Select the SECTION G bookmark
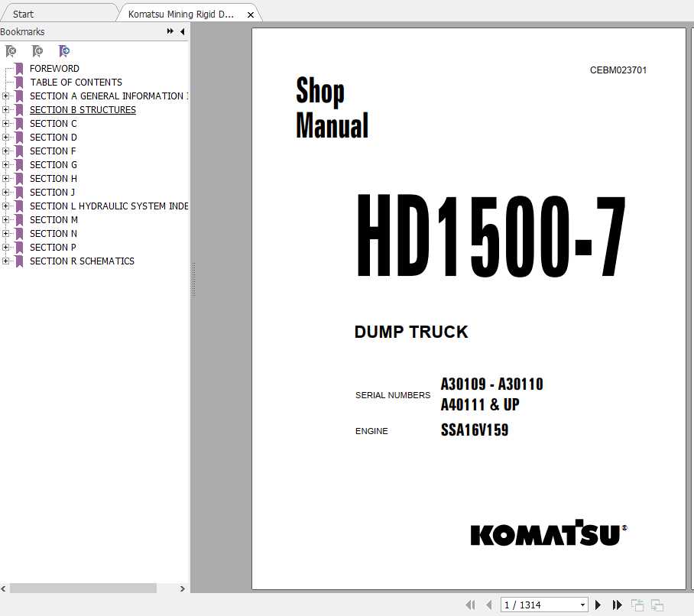This screenshot has height=616, width=694. coord(53,164)
